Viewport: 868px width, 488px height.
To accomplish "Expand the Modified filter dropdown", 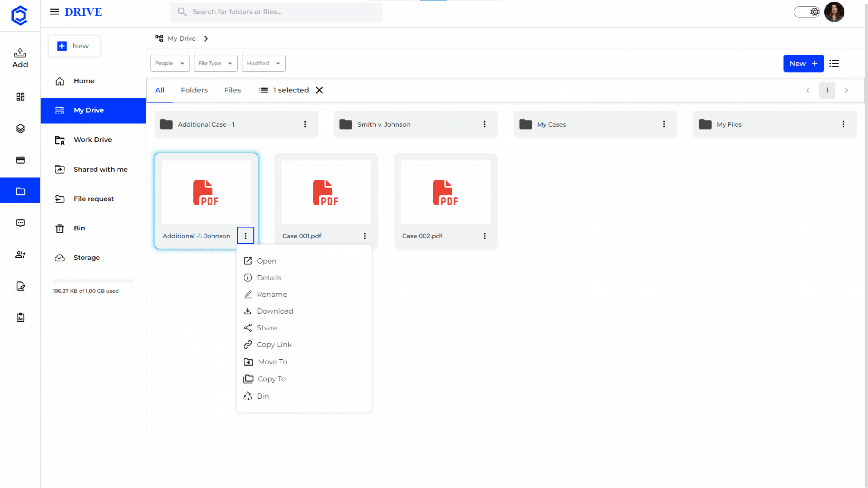I will pos(263,63).
